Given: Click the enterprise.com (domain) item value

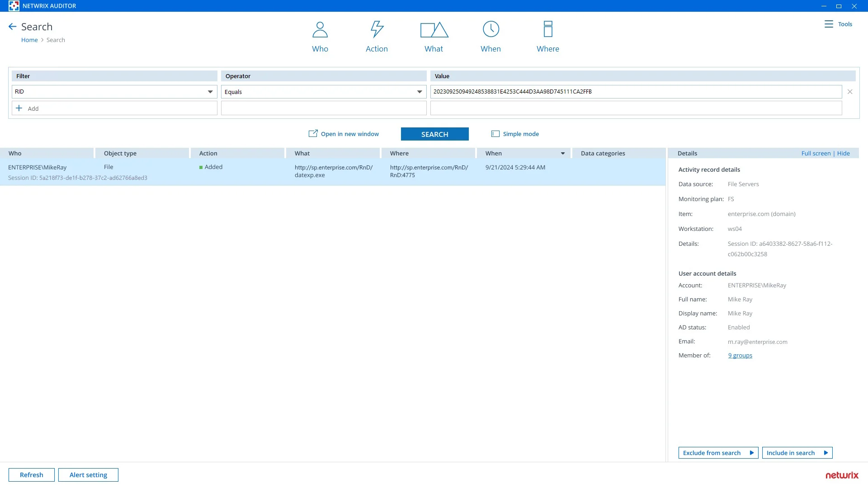Looking at the screenshot, I should coord(762,214).
